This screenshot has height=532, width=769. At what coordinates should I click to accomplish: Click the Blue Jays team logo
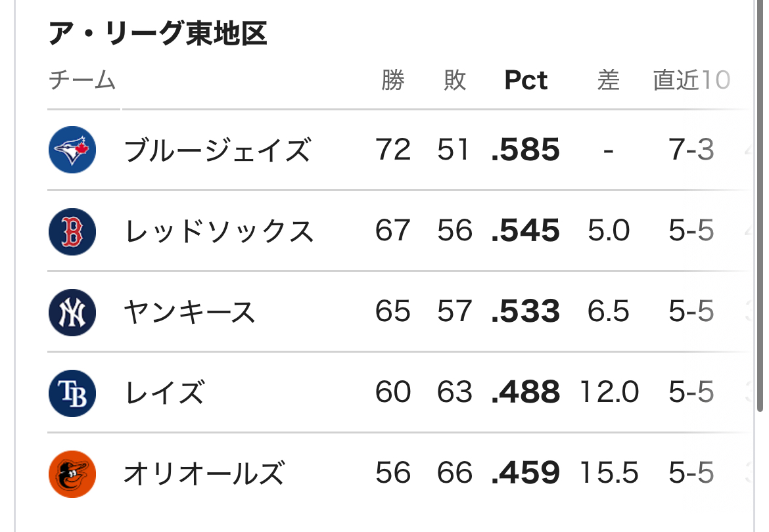click(72, 150)
